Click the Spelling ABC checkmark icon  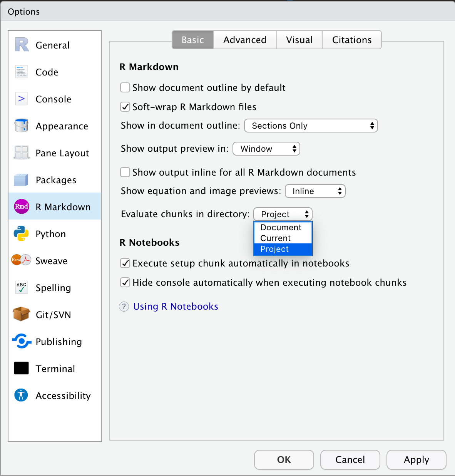pyautogui.click(x=22, y=287)
